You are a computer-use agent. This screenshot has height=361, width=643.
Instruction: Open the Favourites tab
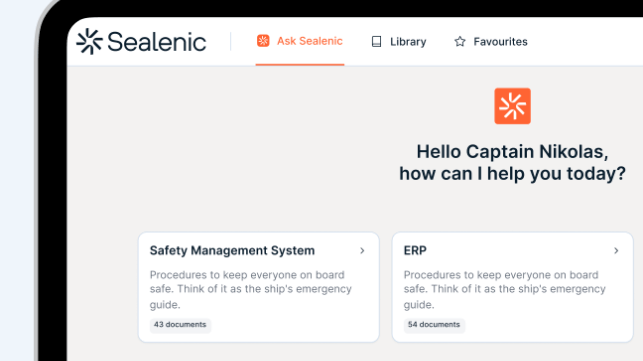[x=490, y=41]
